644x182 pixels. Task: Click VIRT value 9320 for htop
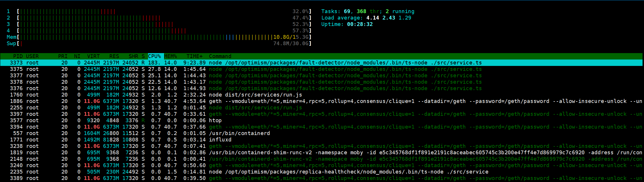[x=93, y=120]
